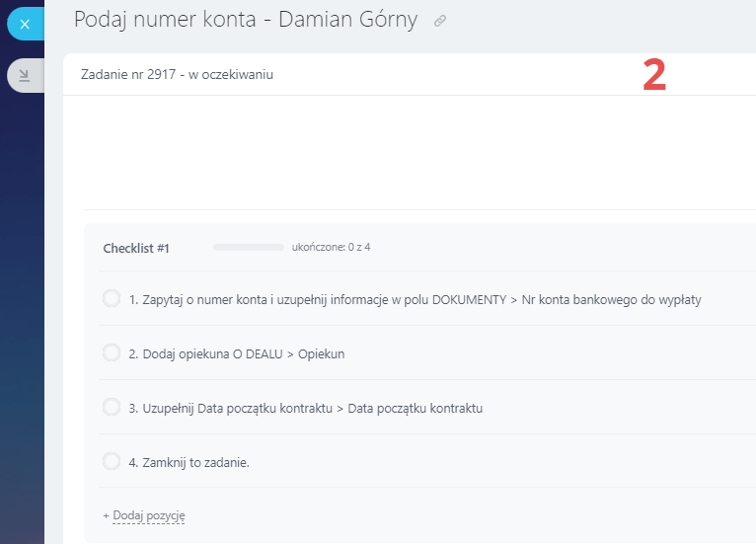Select the 'Checklist #1' title
Screen dimensions: 756x544
(x=136, y=248)
